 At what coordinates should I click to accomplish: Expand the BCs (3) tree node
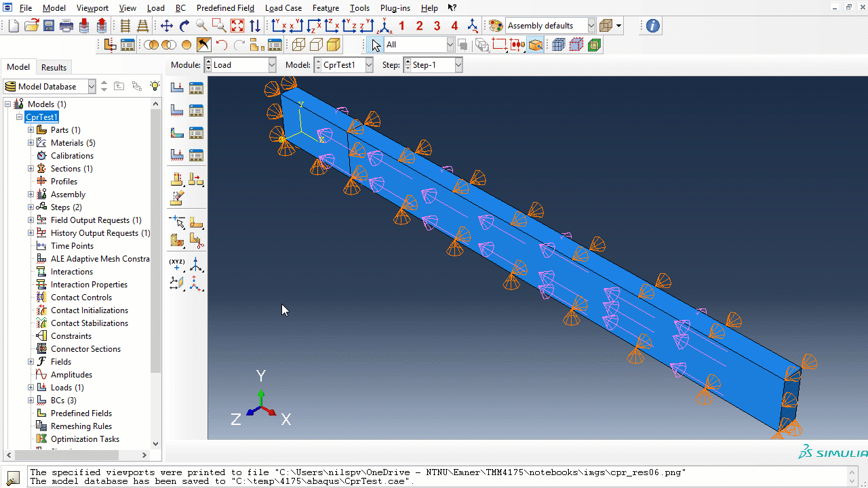tap(31, 401)
